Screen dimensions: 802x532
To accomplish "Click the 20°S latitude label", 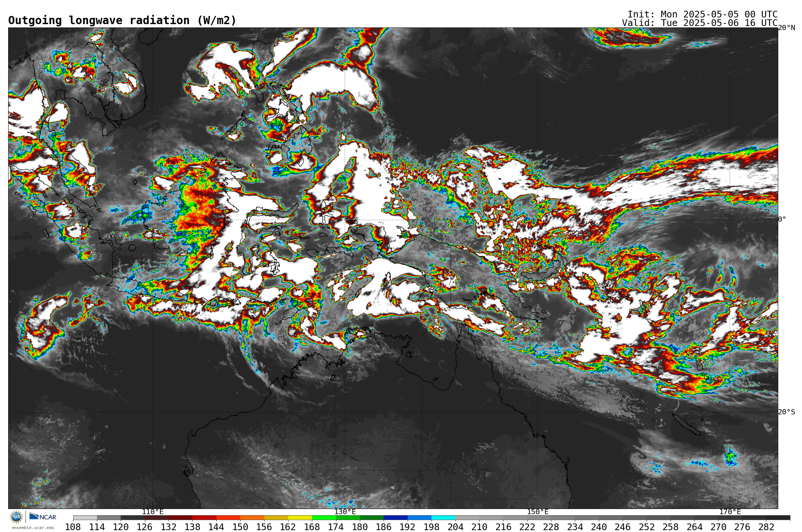I will click(786, 412).
